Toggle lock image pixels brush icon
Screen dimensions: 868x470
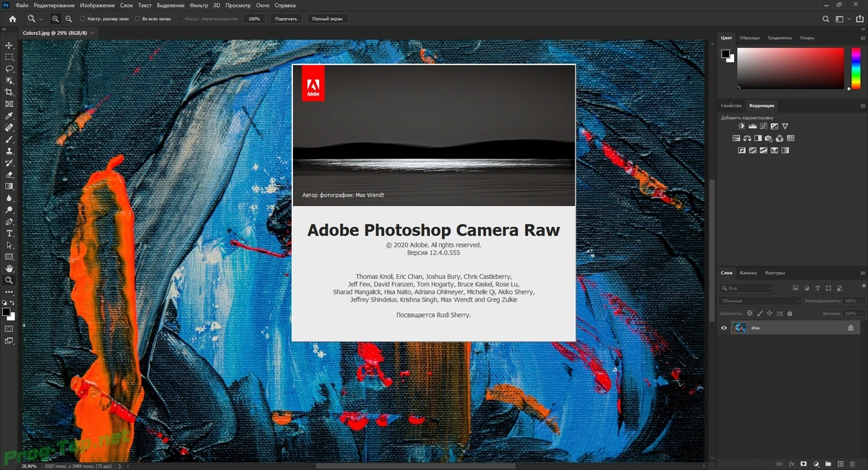click(759, 313)
